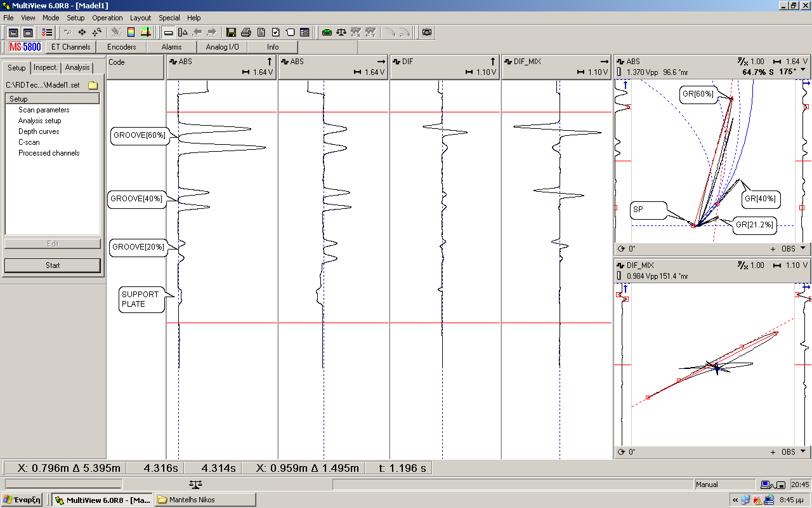812x508 pixels.
Task: Click the first ABS strip chart header
Action: coord(221,67)
